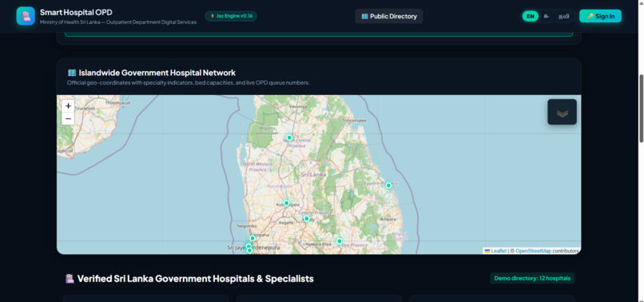Click the Ampara label on the map

point(388,219)
